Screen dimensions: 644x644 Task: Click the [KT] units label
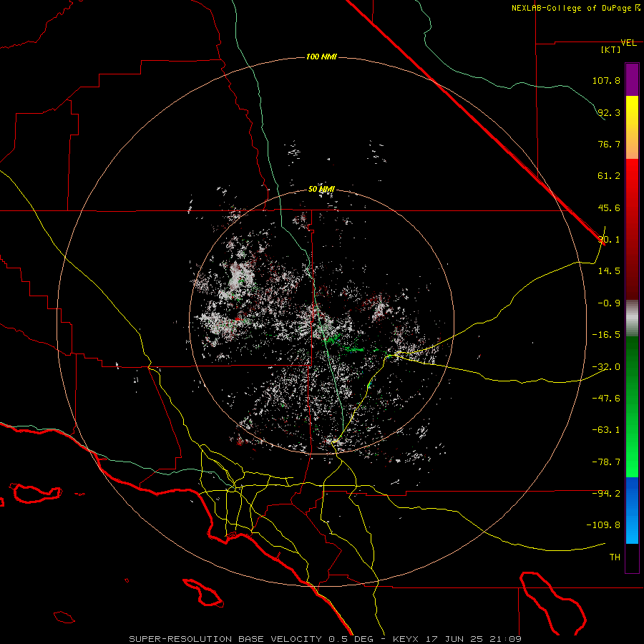[x=611, y=49]
